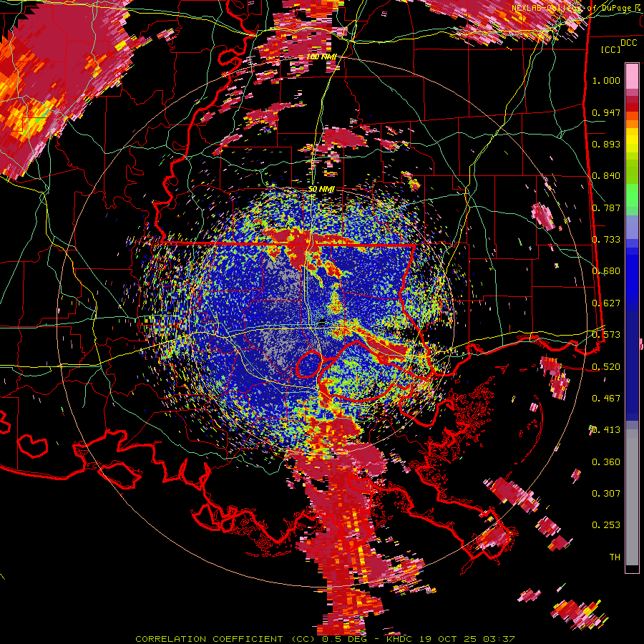Click the [CC] product label near the legend
This screenshot has width=644, height=644.
(611, 49)
